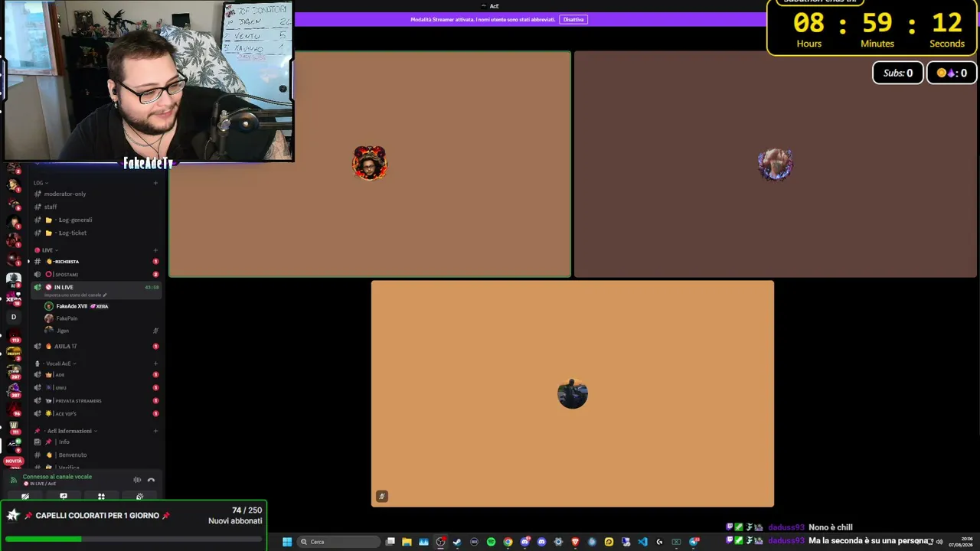Open Google Chrome from the taskbar
This screenshot has width=980, height=551.
click(x=508, y=542)
